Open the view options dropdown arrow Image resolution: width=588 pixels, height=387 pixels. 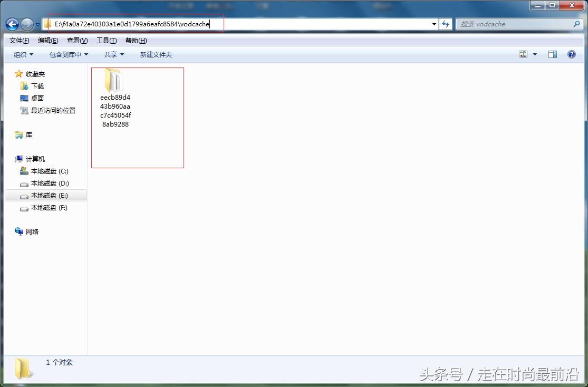[x=535, y=55]
